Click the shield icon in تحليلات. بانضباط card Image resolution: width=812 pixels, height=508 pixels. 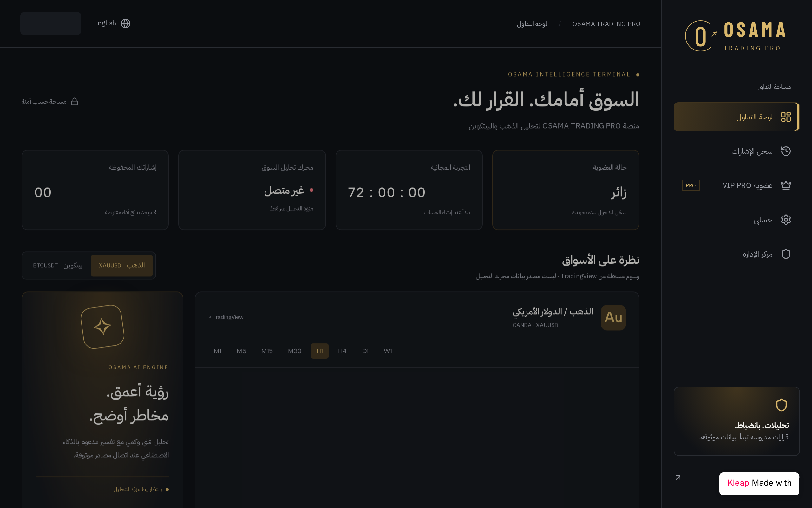[x=782, y=405]
